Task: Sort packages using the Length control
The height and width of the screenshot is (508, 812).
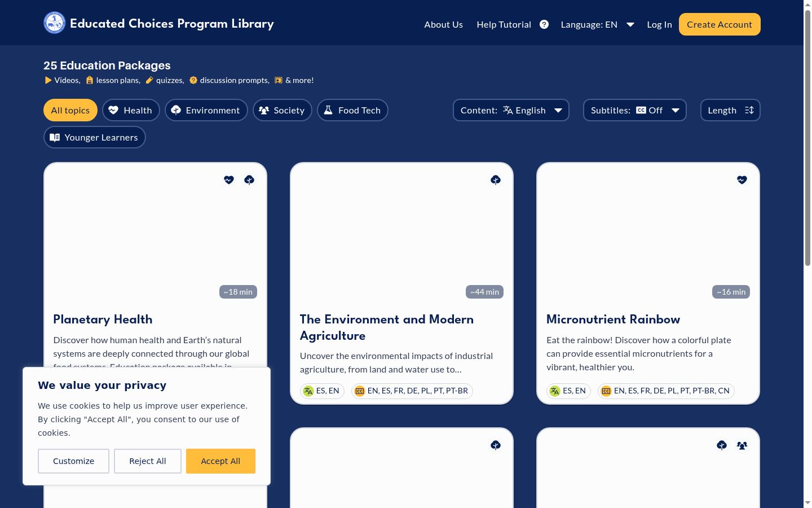Action: [730, 110]
